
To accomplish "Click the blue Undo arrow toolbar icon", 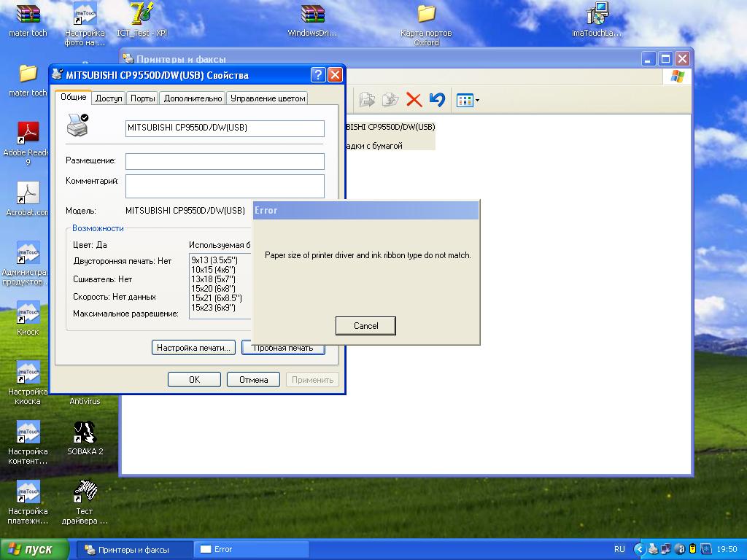I will (437, 100).
